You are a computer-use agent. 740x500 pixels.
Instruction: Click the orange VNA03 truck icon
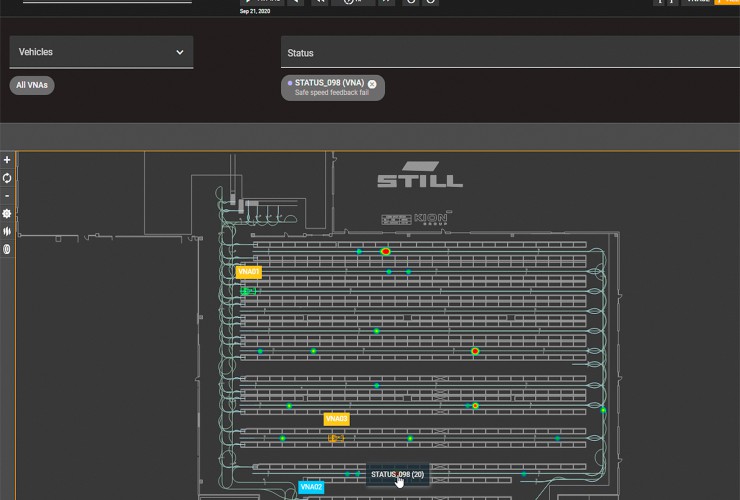tap(336, 438)
